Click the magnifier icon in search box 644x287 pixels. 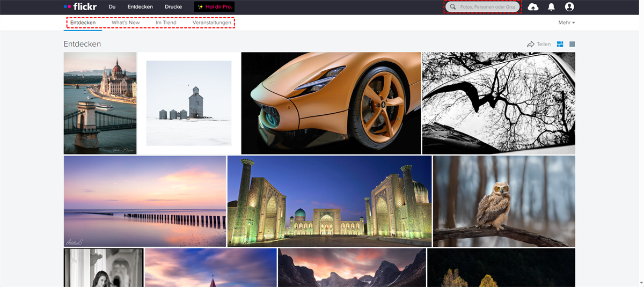click(453, 7)
